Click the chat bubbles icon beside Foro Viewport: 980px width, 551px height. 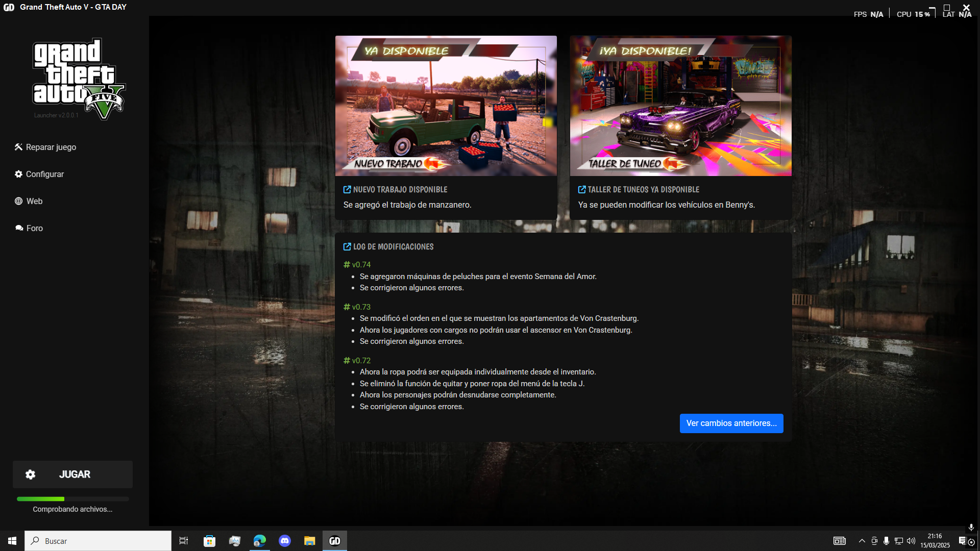[19, 228]
